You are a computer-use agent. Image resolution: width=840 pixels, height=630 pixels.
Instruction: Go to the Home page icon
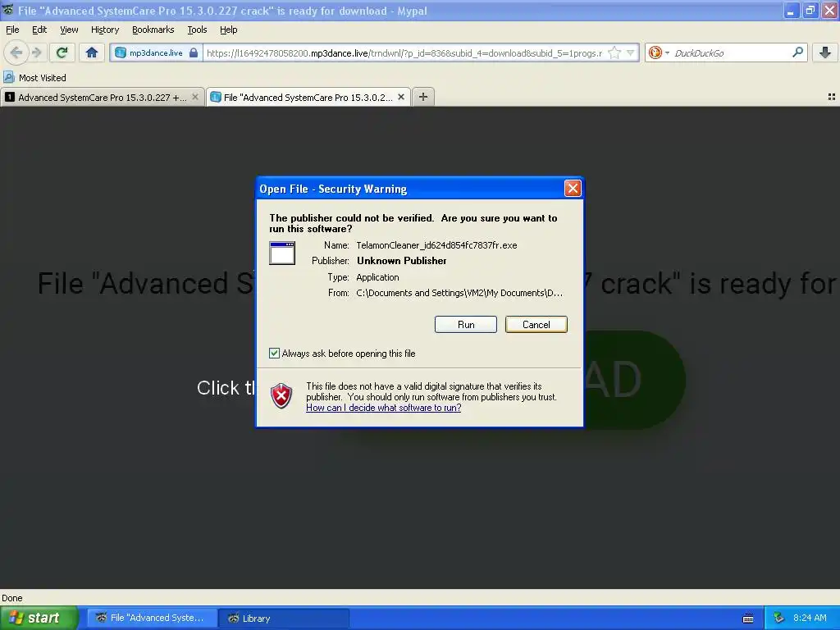(x=92, y=52)
